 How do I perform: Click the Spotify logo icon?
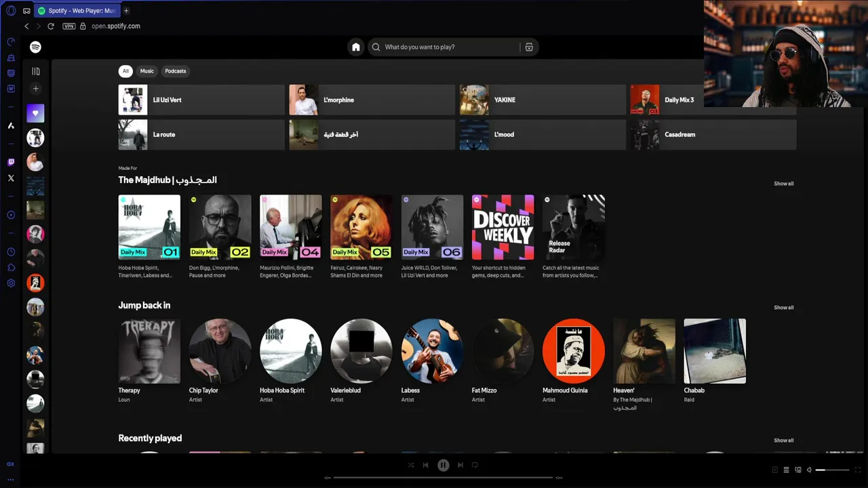(35, 47)
